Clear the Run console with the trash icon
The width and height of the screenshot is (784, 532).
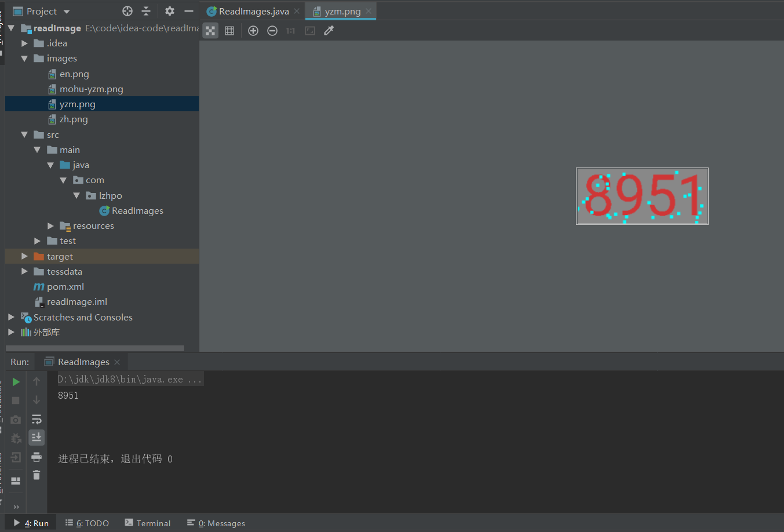click(37, 475)
